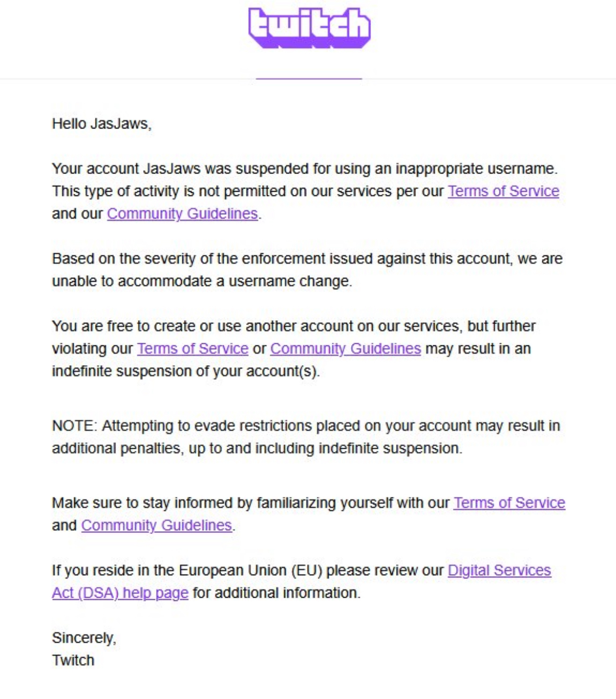Click the 'Based on the severity' sentence
This screenshot has width=616, height=699.
[x=307, y=259]
